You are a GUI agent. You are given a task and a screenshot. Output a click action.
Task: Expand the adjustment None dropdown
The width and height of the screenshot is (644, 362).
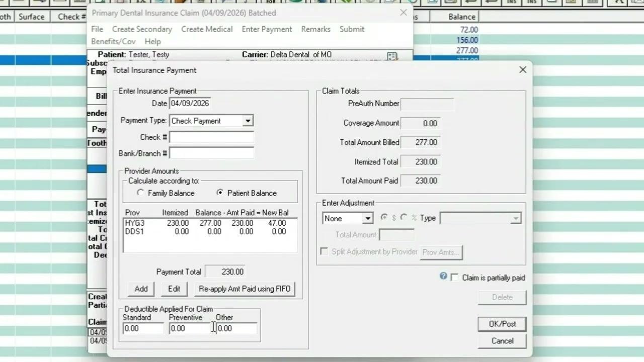(368, 218)
